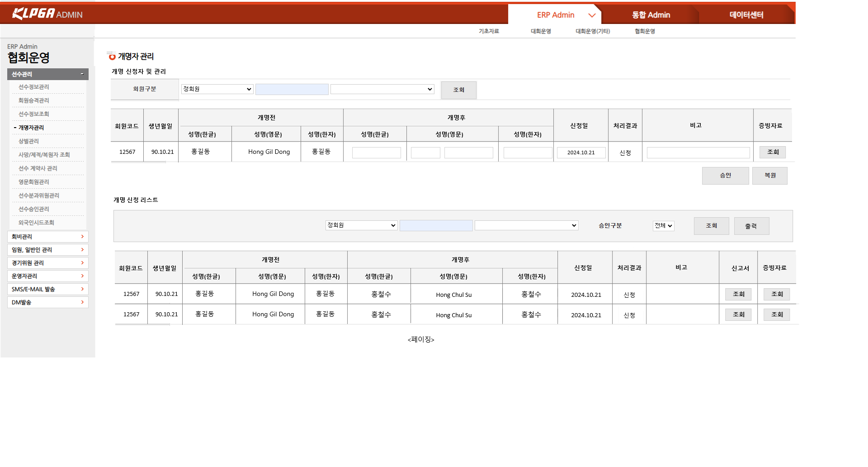This screenshot has height=467, width=868.
Task: Click the 비고 input field in top table
Action: coord(698,152)
